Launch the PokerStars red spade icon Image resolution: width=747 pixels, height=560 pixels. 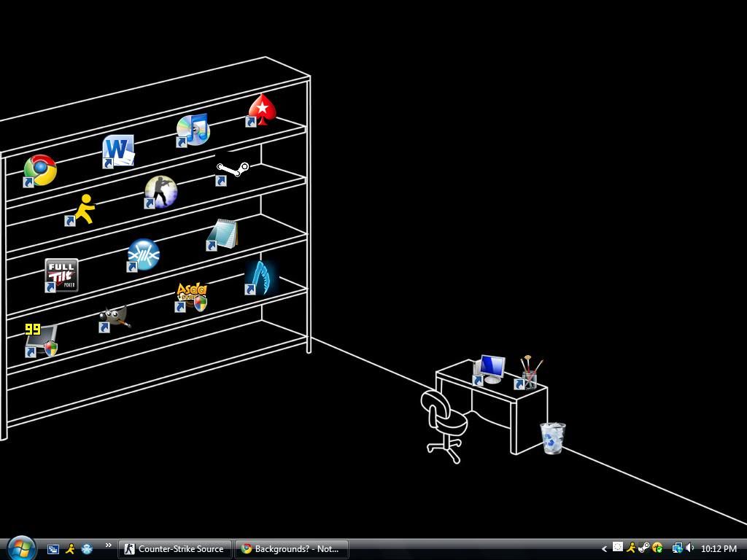point(262,111)
